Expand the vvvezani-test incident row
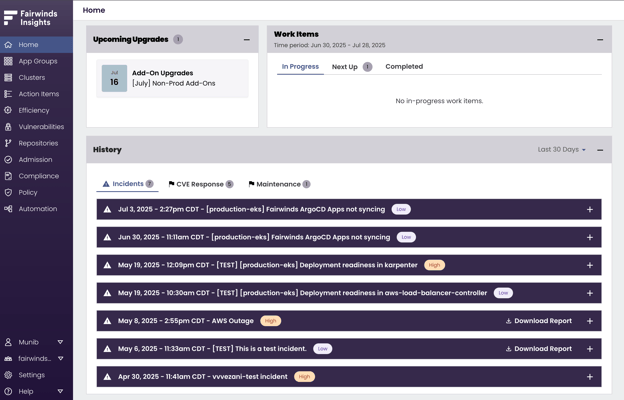Image resolution: width=624 pixels, height=400 pixels. tap(590, 377)
